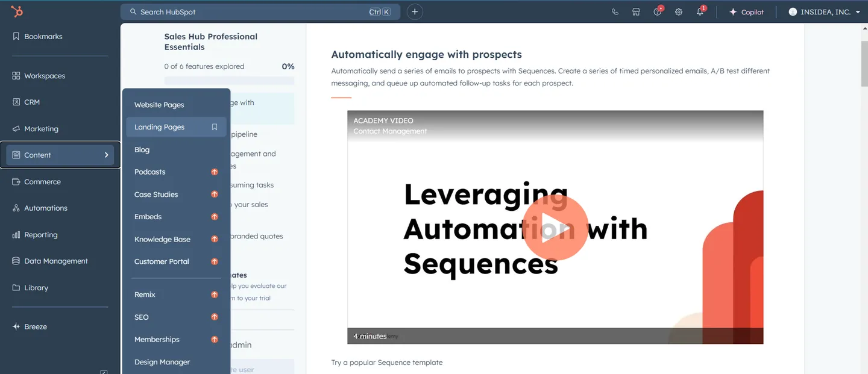Open the INSIDEA, INC. account dropdown
Screen dimensions: 868x374
pos(824,12)
